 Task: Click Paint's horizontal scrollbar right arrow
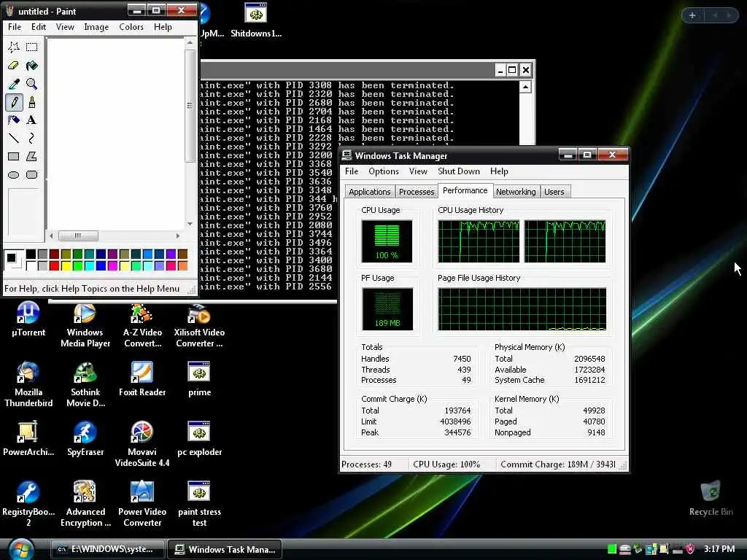pyautogui.click(x=178, y=236)
